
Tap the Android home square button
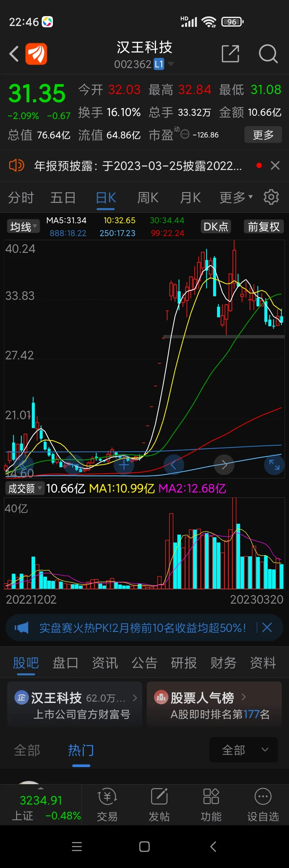click(x=144, y=846)
